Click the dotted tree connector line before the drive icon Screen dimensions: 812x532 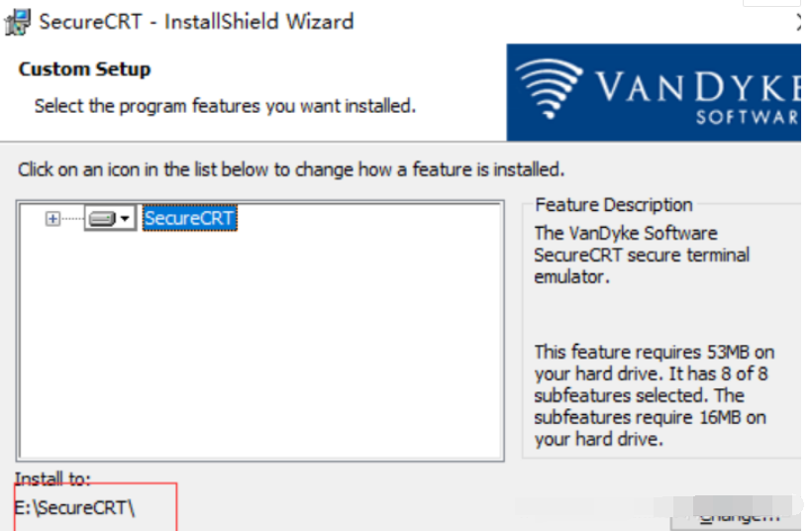point(71,219)
